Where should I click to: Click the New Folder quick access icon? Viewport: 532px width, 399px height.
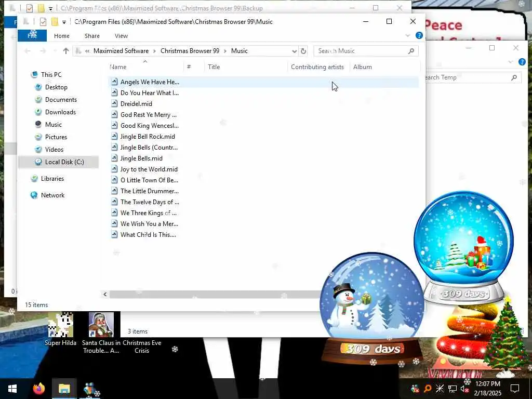(x=55, y=22)
